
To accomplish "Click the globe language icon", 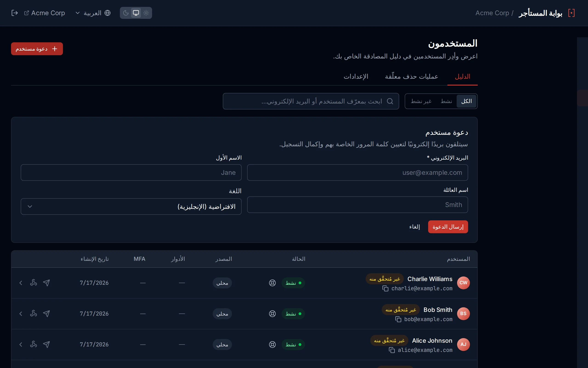I will tap(108, 13).
